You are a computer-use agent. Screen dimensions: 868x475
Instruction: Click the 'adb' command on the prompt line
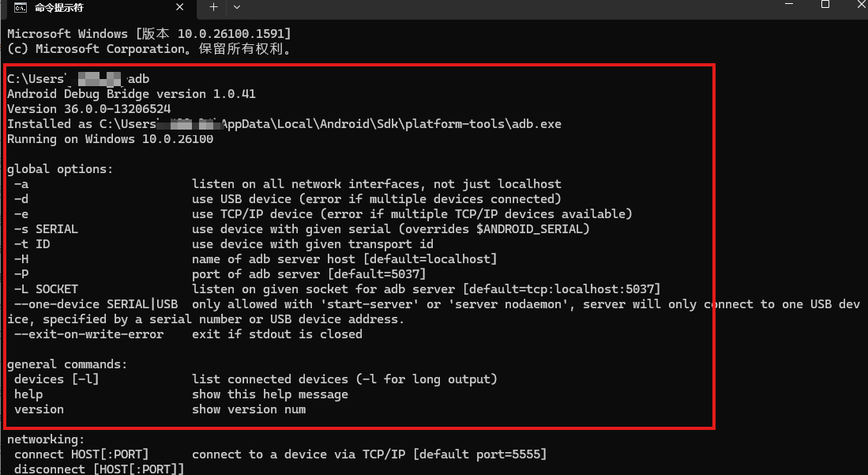138,79
